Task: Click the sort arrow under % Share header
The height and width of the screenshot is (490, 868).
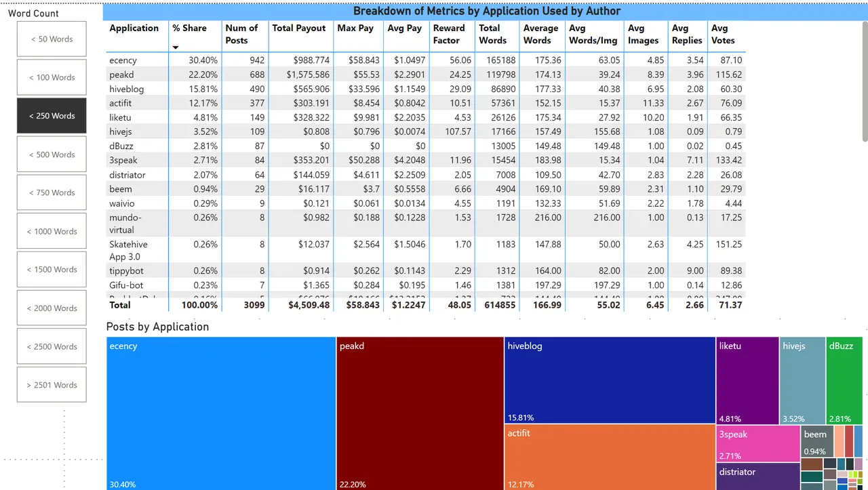Action: 176,47
